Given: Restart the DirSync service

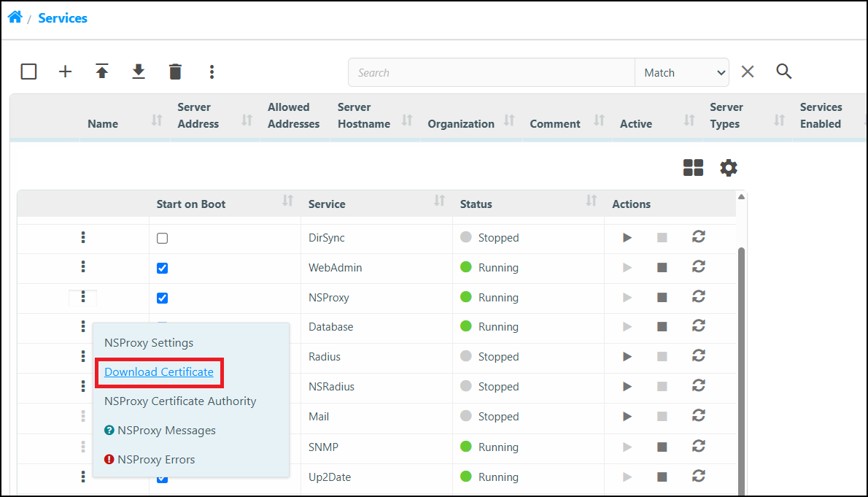Looking at the screenshot, I should coord(699,237).
